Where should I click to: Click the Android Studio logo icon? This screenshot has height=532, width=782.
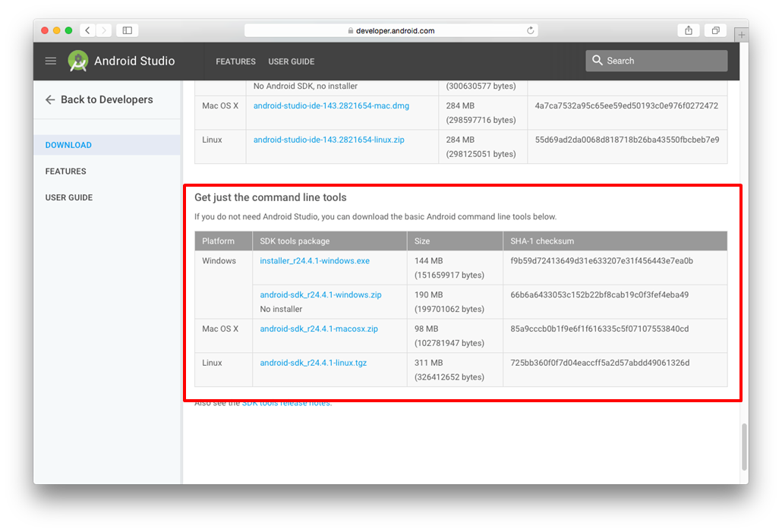click(78, 61)
